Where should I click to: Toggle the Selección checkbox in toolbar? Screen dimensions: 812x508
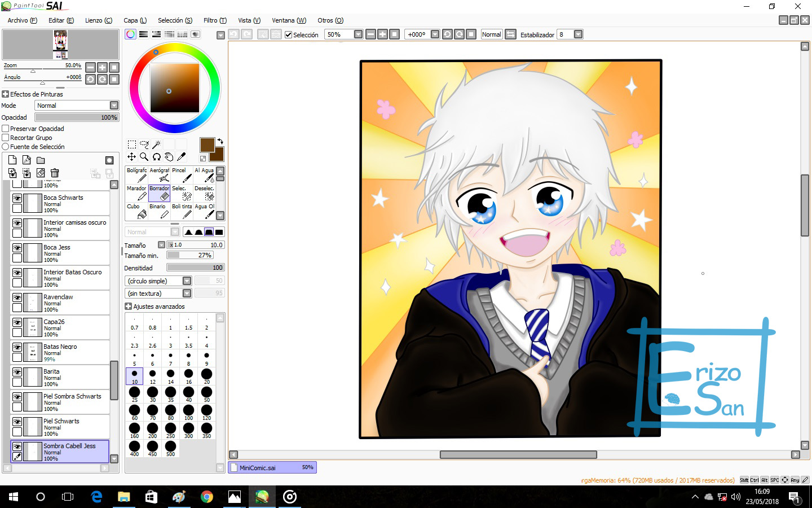(x=289, y=35)
